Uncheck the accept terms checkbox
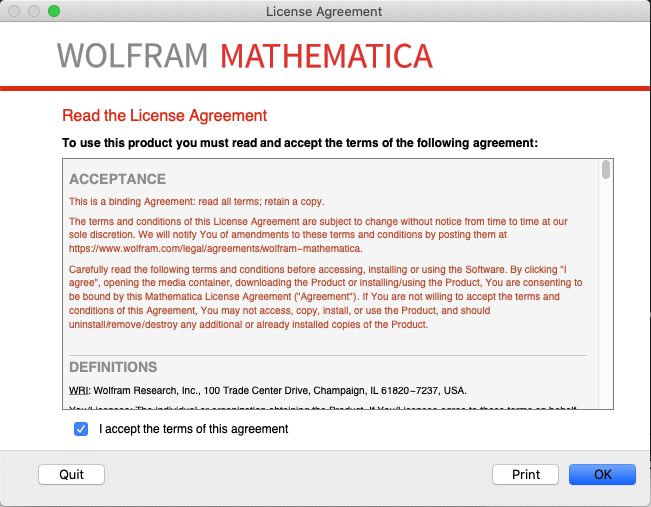Viewport: 651px width, 507px height. click(81, 429)
